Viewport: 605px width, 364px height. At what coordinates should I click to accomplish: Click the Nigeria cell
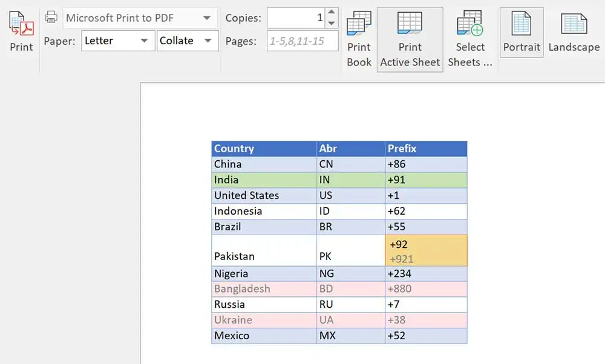pyautogui.click(x=264, y=274)
